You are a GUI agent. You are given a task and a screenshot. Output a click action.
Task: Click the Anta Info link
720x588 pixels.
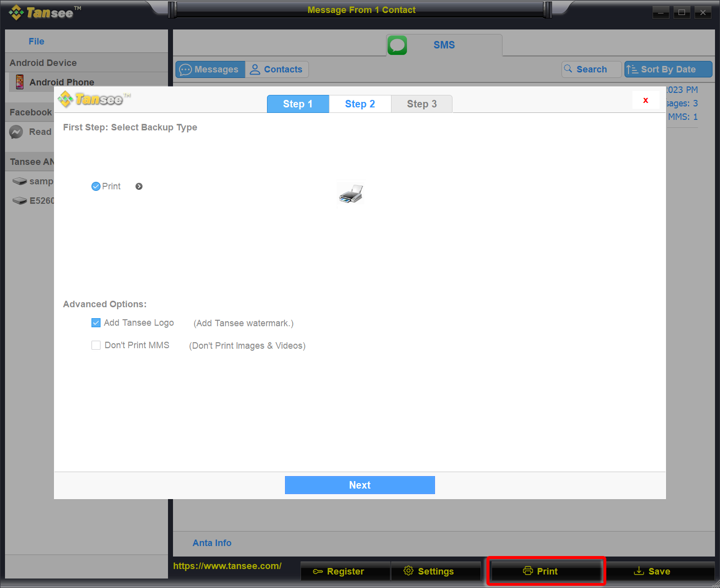click(x=212, y=543)
